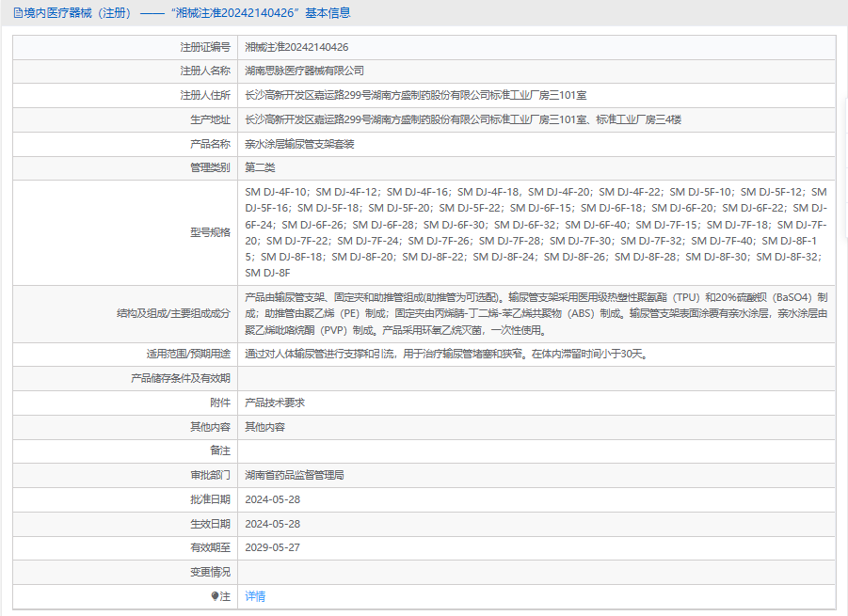
Task: Click the model spec list starting with SM DJ-4F-10
Action: [x=536, y=232]
